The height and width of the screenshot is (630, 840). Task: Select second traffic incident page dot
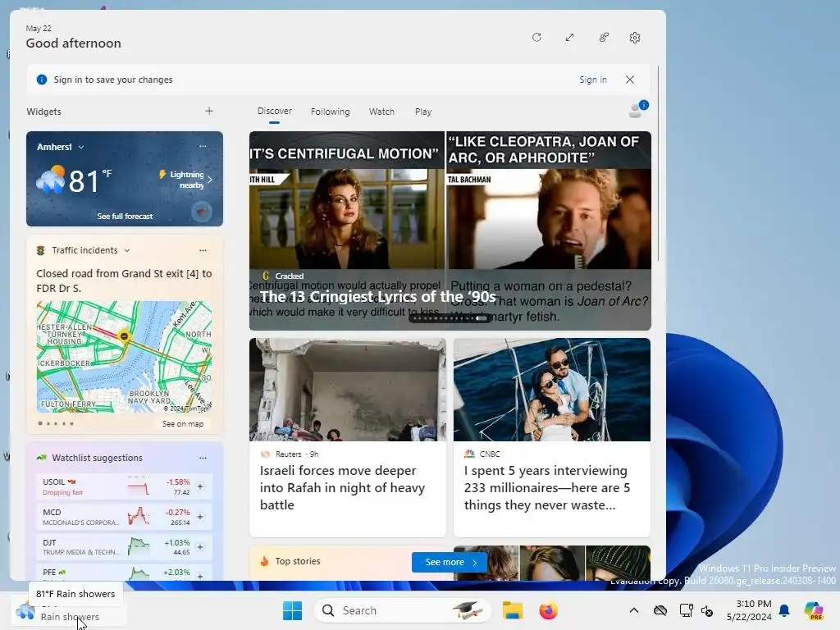point(48,424)
